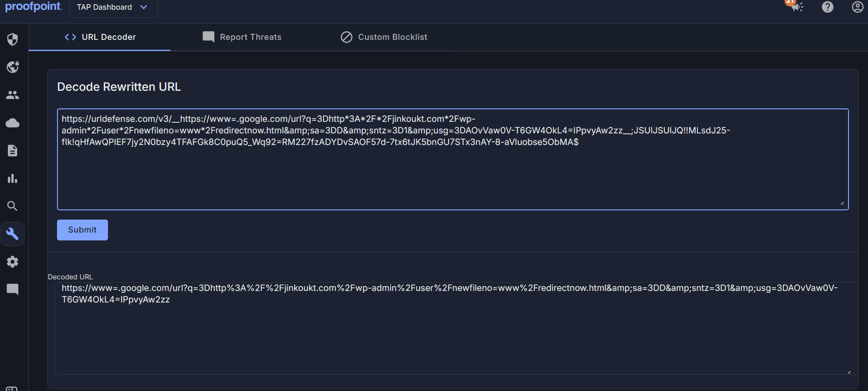Screen dimensions: 868x391
Task: Select the wrench tools icon
Action: click(13, 234)
